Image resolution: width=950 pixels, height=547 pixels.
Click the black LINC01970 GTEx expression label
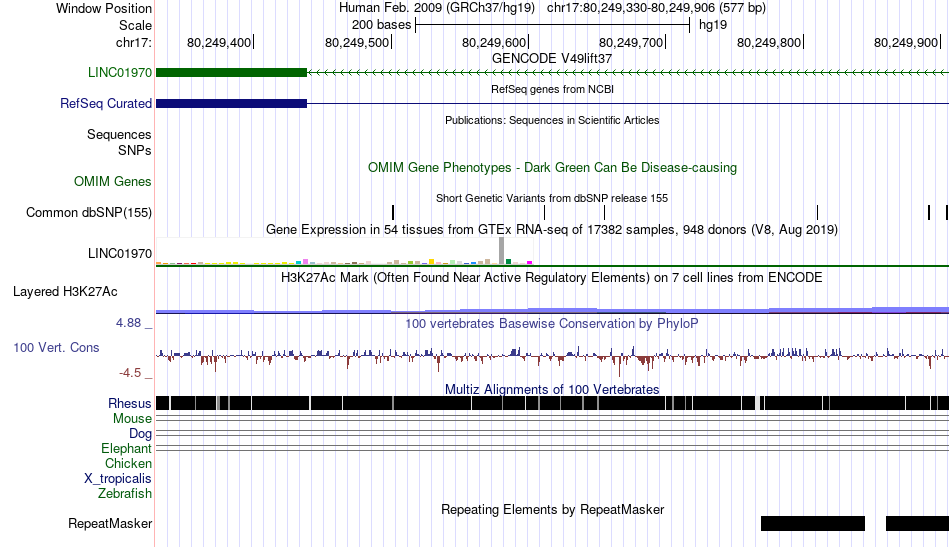click(x=119, y=253)
